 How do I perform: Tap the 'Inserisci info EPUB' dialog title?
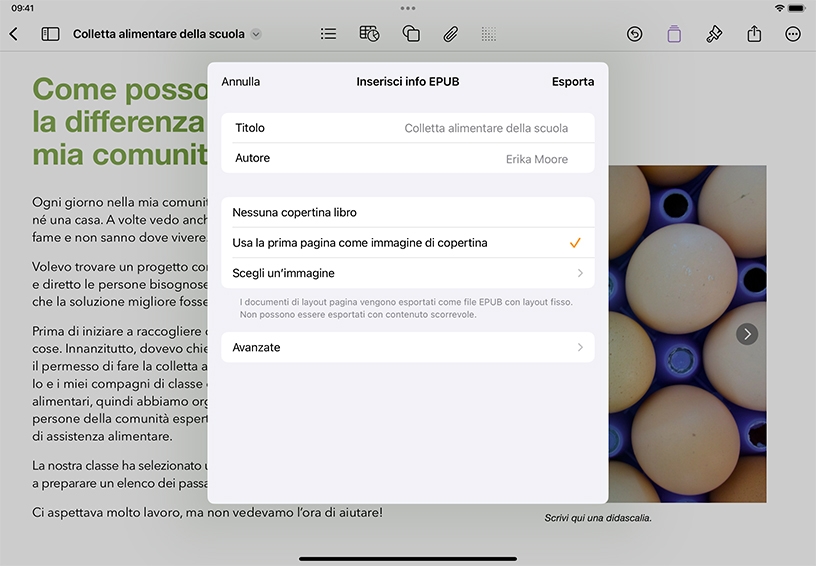click(x=408, y=82)
